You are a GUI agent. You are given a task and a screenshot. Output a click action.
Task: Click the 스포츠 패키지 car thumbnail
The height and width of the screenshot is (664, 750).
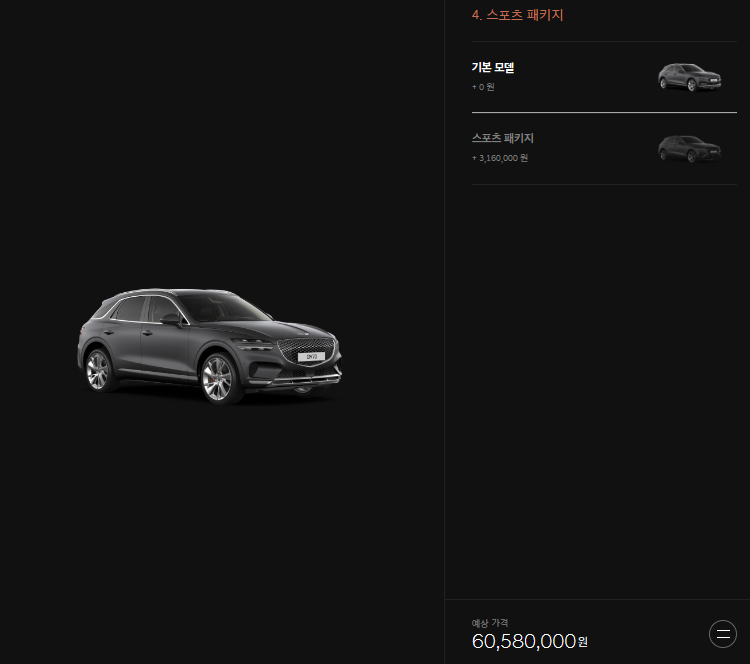(689, 149)
